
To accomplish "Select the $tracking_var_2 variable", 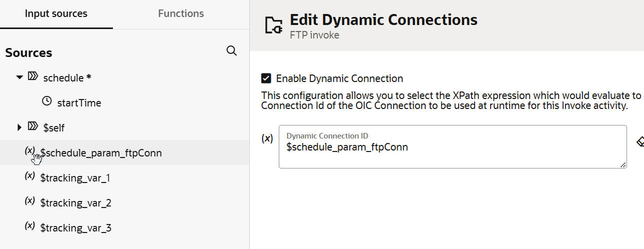I will [x=75, y=203].
